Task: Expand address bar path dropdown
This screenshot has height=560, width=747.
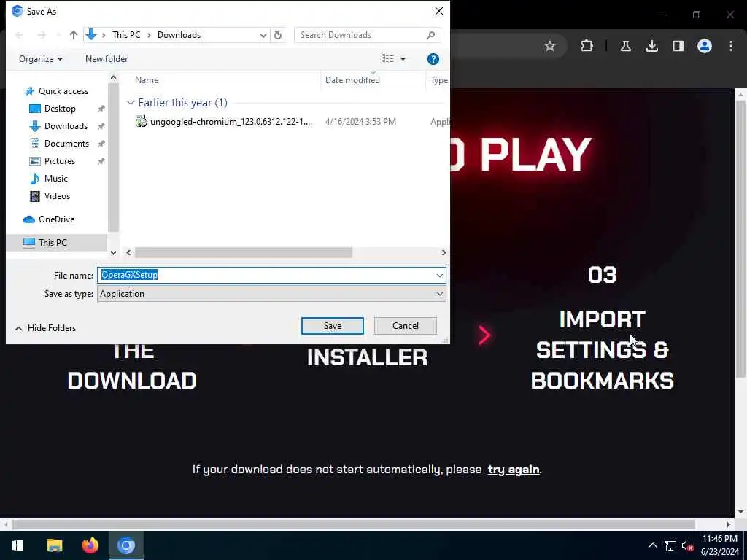Action: (x=263, y=35)
